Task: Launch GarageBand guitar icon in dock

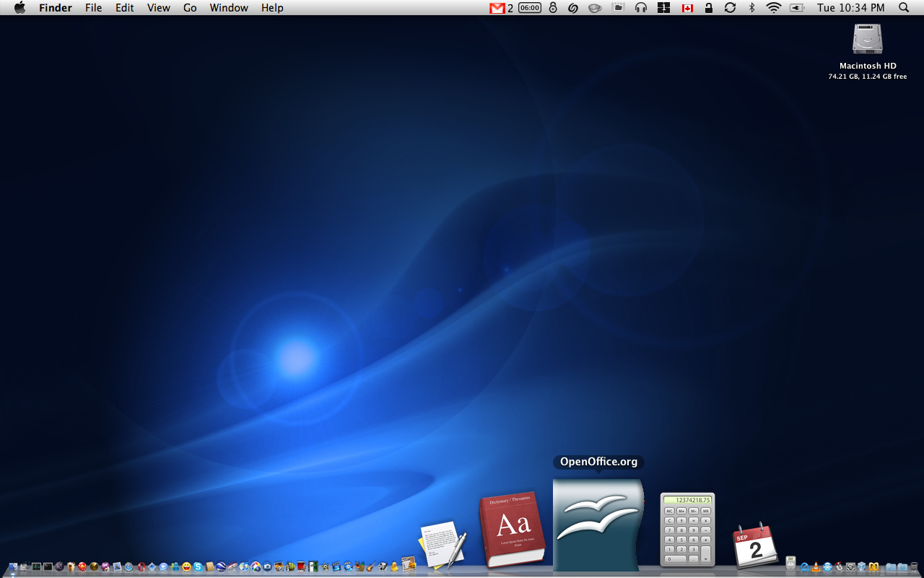Action: [x=371, y=567]
